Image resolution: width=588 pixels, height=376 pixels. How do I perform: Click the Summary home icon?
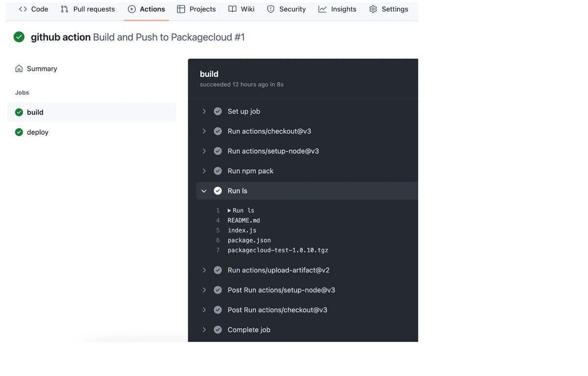click(x=19, y=69)
